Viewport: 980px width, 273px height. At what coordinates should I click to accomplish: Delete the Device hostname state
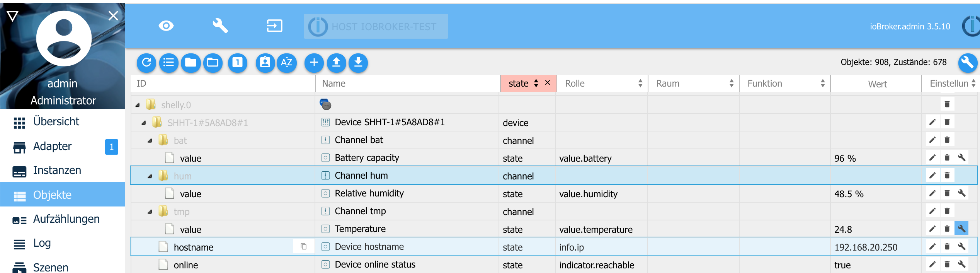[x=947, y=246]
